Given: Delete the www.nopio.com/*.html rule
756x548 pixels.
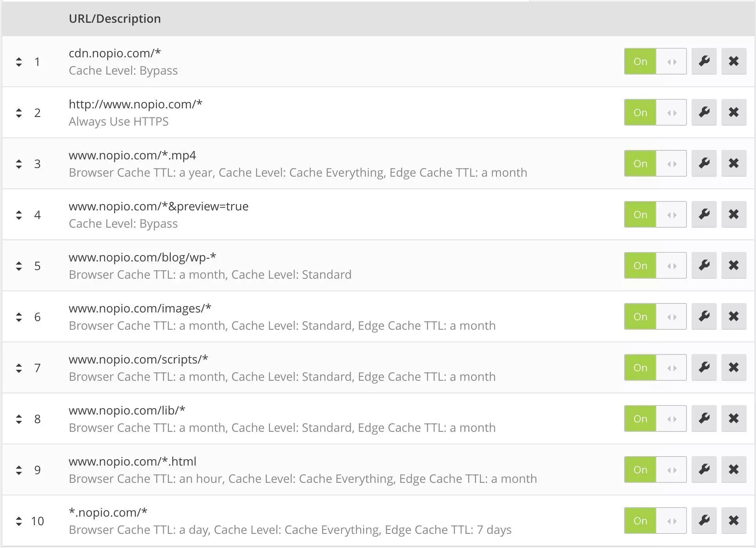Looking at the screenshot, I should pyautogui.click(x=734, y=469).
